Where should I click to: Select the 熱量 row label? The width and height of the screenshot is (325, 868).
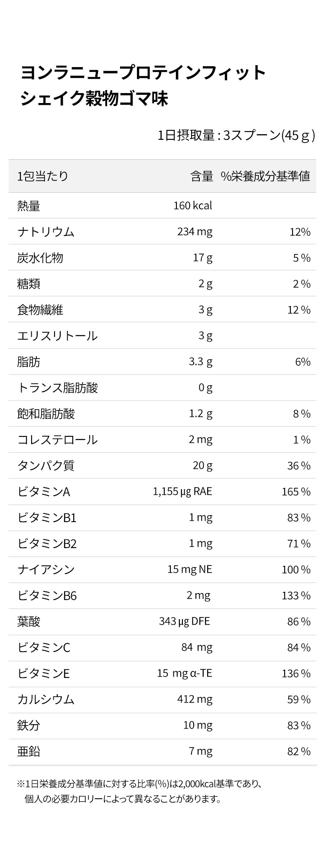pyautogui.click(x=29, y=206)
